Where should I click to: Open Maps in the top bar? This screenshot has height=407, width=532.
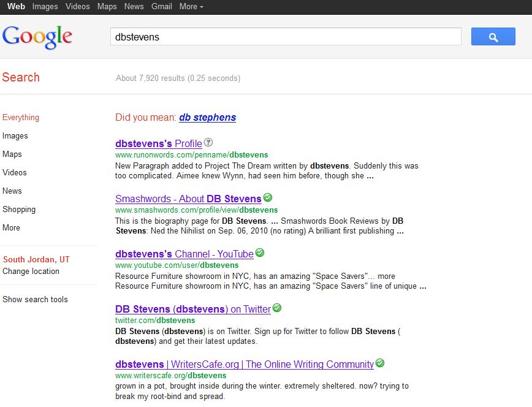107,7
